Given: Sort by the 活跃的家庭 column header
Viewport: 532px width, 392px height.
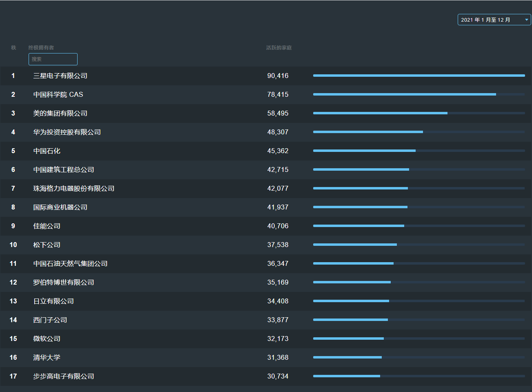Looking at the screenshot, I should pos(279,48).
